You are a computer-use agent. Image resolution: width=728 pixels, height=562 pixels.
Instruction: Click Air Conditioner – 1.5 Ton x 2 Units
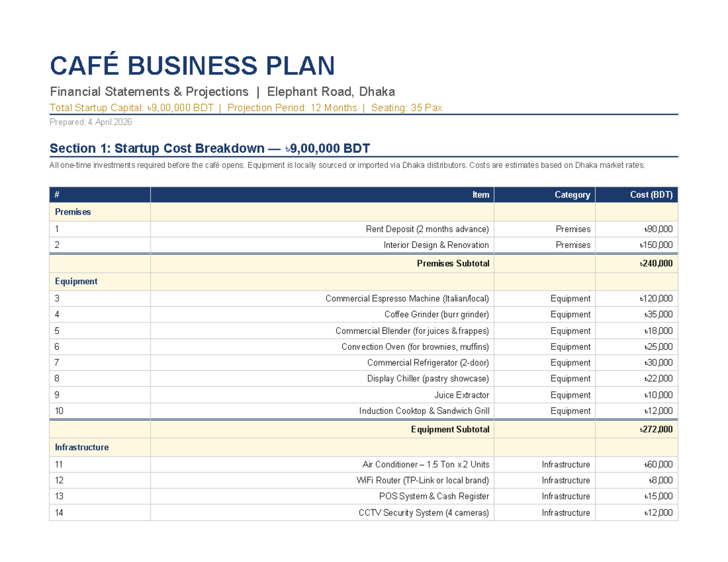coord(322,464)
